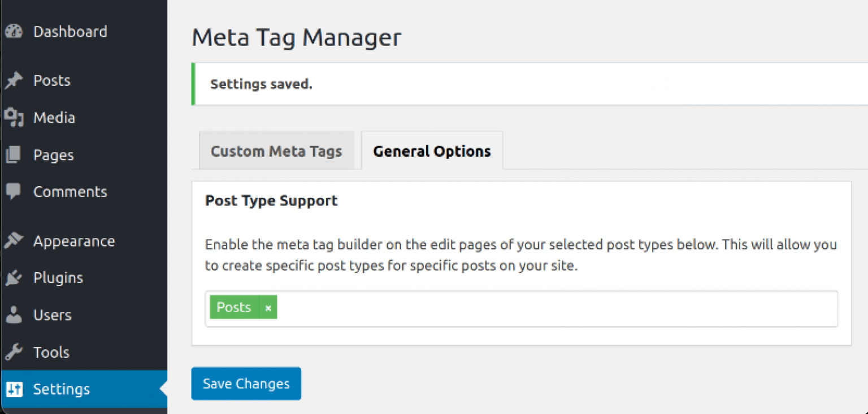
Task: Click the Tools wrench icon
Action: tap(13, 352)
